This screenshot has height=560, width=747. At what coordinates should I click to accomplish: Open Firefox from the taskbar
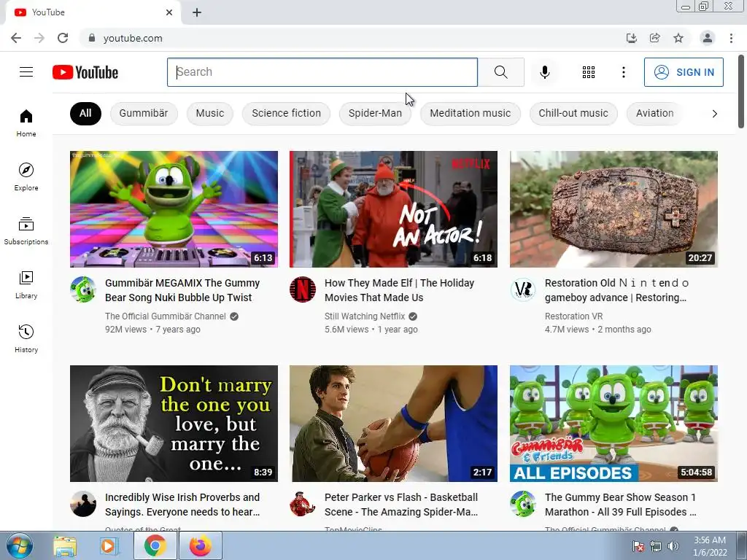(201, 545)
